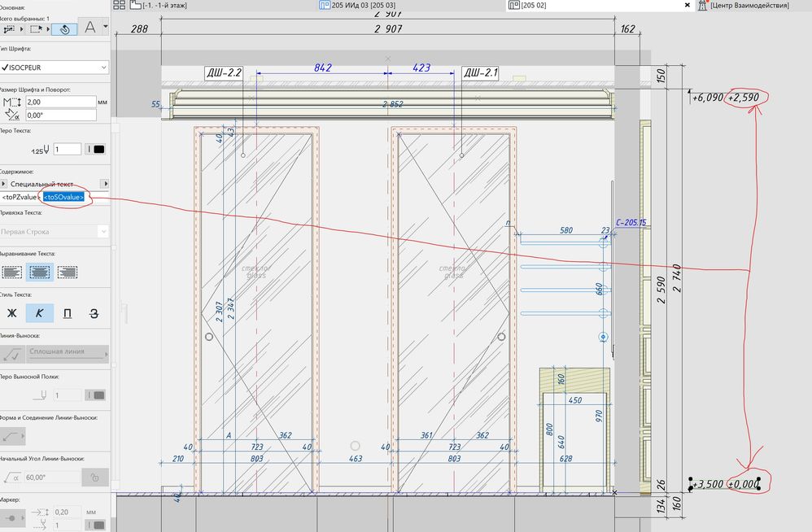Open the marker type selector

point(12,518)
